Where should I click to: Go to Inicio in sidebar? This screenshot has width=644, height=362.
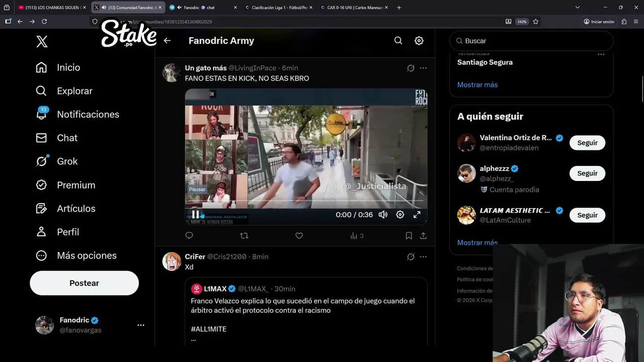point(58,67)
